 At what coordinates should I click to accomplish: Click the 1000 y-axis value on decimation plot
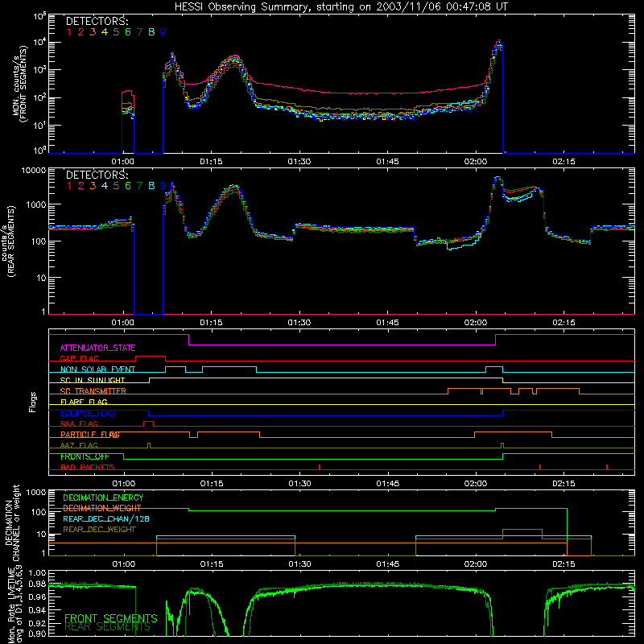pyautogui.click(x=36, y=493)
